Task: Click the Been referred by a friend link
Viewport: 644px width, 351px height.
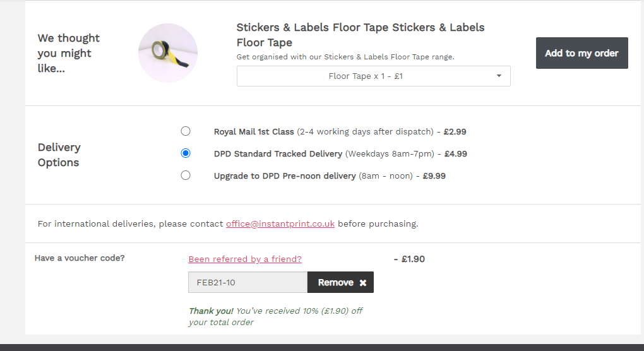Action: pyautogui.click(x=245, y=259)
